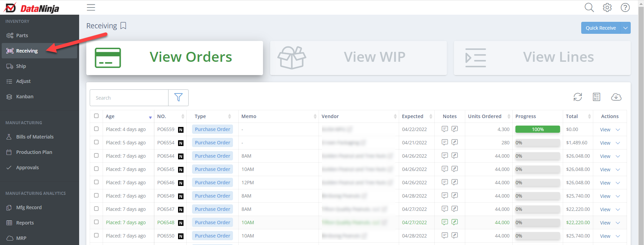This screenshot has height=245, width=644.
Task: Check the box for PO6548 row
Action: tap(96, 222)
